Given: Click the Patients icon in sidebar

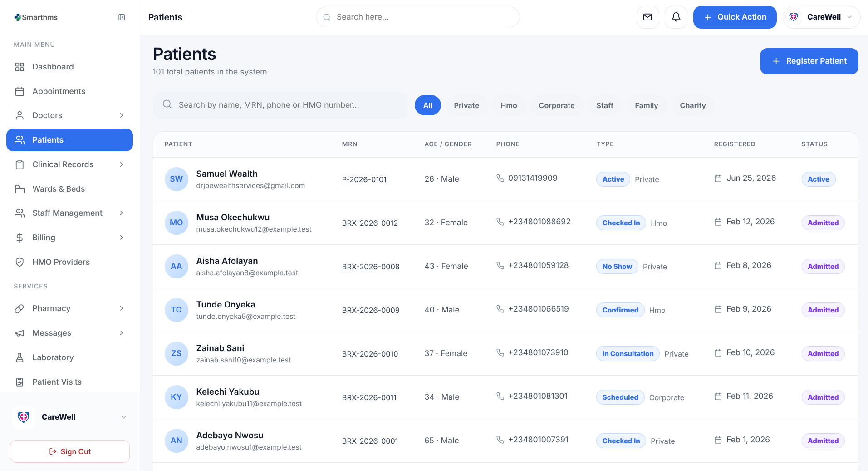Looking at the screenshot, I should pyautogui.click(x=20, y=140).
